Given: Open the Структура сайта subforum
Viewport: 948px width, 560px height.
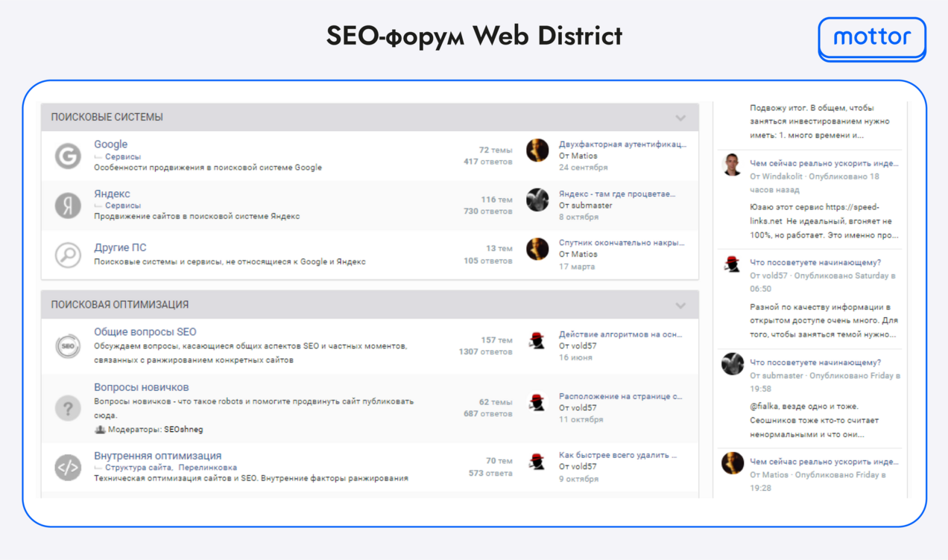Looking at the screenshot, I should pos(139,468).
